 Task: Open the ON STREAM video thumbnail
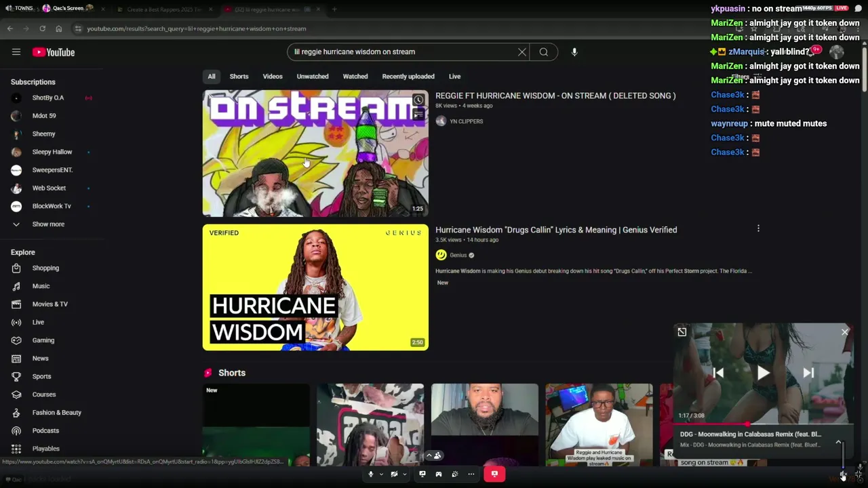pyautogui.click(x=315, y=153)
